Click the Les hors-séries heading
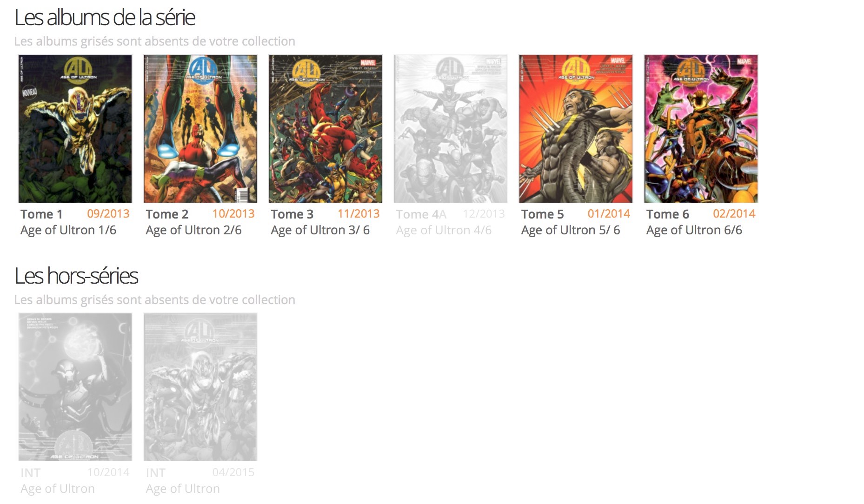Image resolution: width=864 pixels, height=504 pixels. pyautogui.click(x=76, y=276)
